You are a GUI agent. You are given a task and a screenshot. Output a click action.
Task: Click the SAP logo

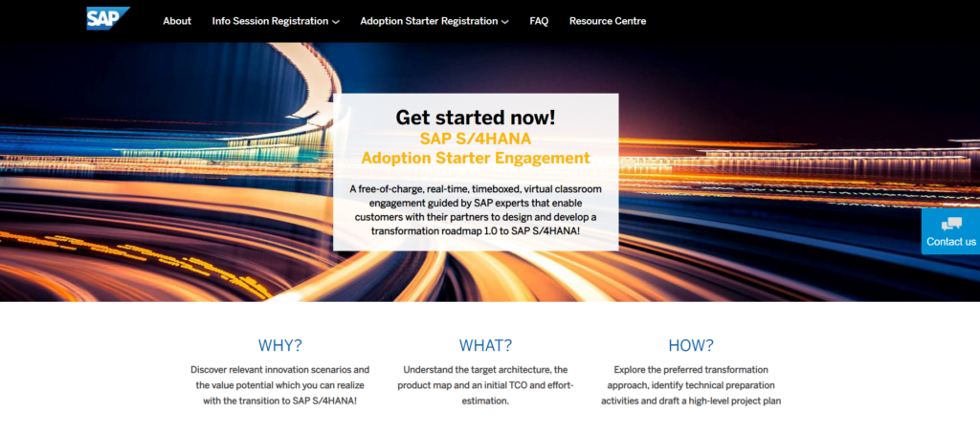pos(108,18)
